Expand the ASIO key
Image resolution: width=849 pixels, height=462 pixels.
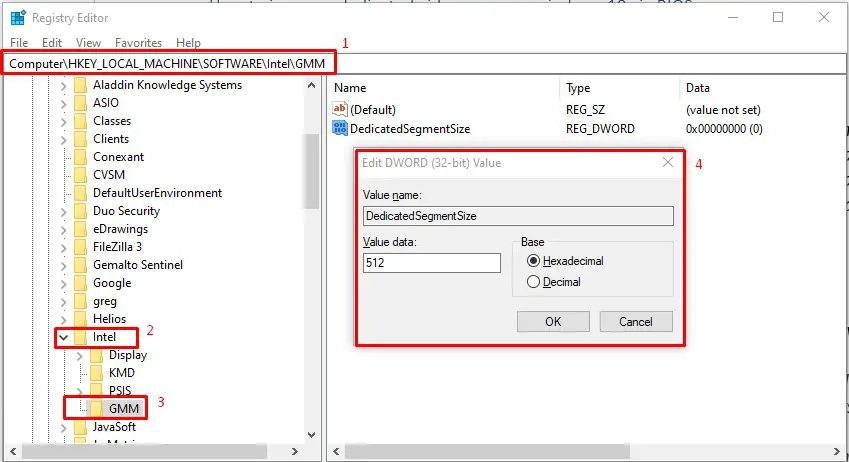63,103
